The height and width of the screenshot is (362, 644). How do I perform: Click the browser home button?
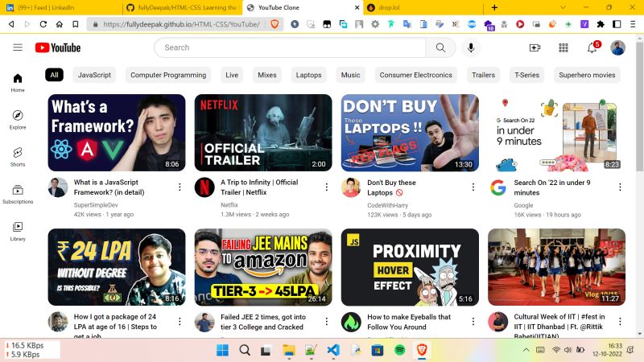pyautogui.click(x=60, y=24)
